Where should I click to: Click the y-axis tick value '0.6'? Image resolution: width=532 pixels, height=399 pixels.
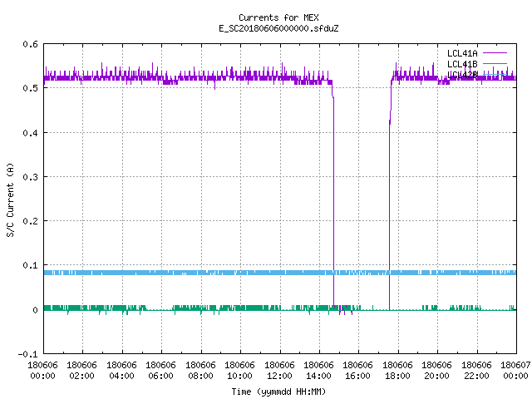30,44
